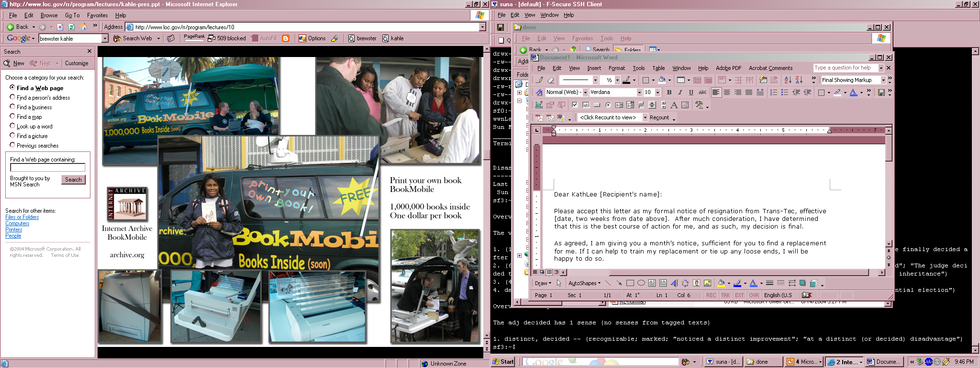Select 'Find a person's address' radio button

[x=12, y=97]
